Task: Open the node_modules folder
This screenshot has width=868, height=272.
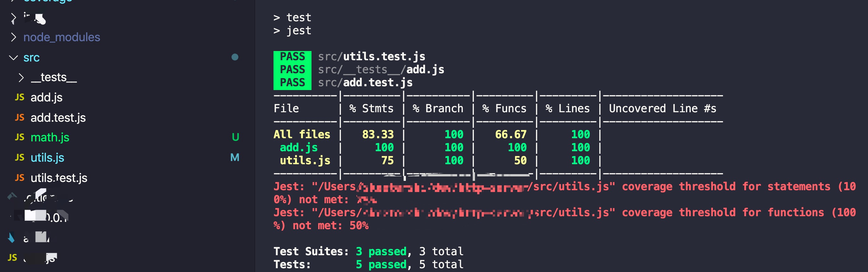Action: [62, 37]
